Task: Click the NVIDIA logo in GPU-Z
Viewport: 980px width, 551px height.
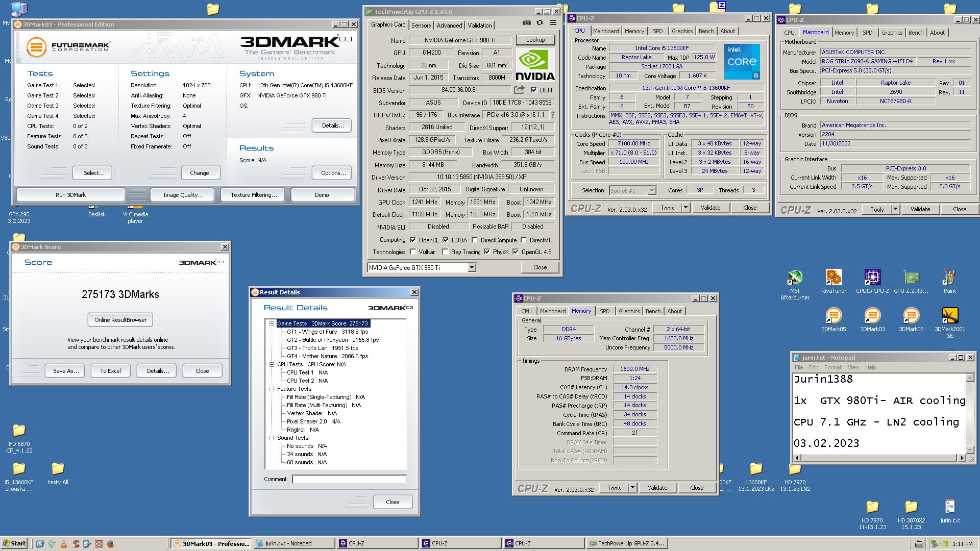Action: point(535,65)
